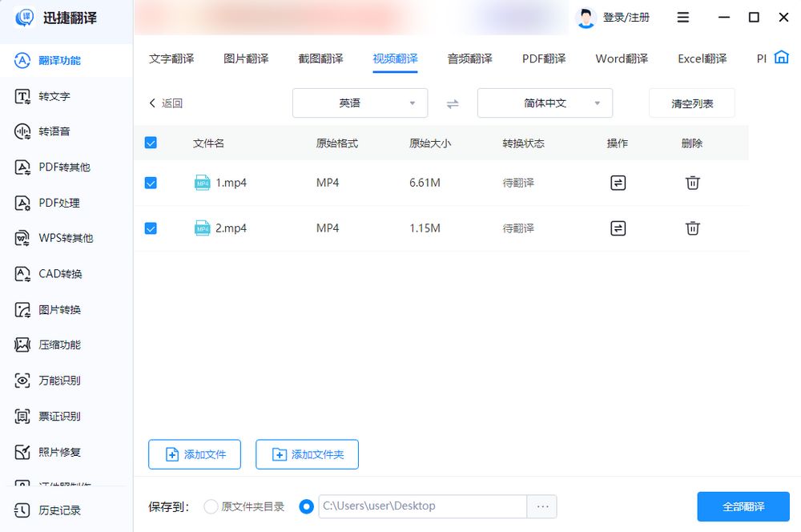Viewport: 801px width, 532px height.
Task: Open the CAD转换 feature
Action: click(x=54, y=273)
